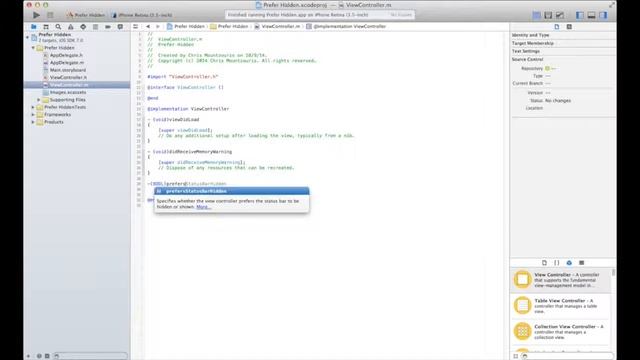Toggle the Debug area visibility
Viewport: 640px width, 360px height.
[591, 15]
